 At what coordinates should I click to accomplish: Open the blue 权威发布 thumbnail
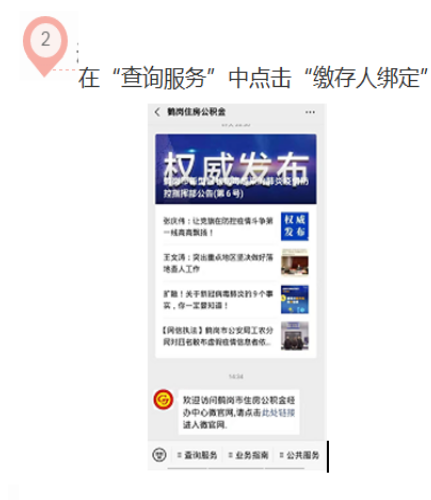coord(295,226)
